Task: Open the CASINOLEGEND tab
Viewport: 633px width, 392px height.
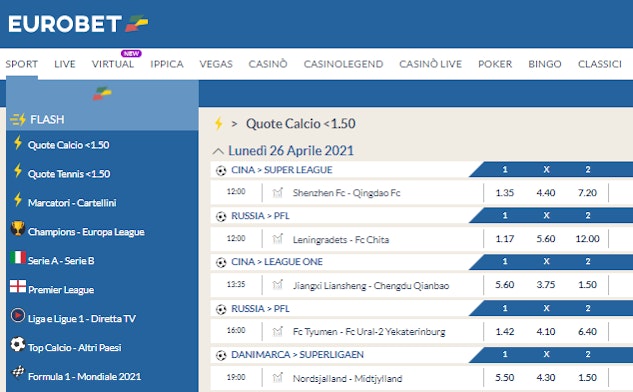Action: [344, 64]
